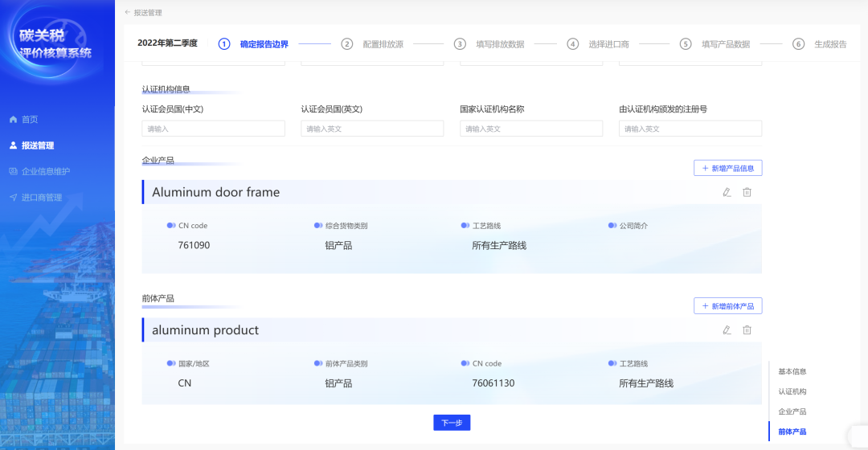
Task: Click 新增前体产品 button
Action: pos(728,306)
